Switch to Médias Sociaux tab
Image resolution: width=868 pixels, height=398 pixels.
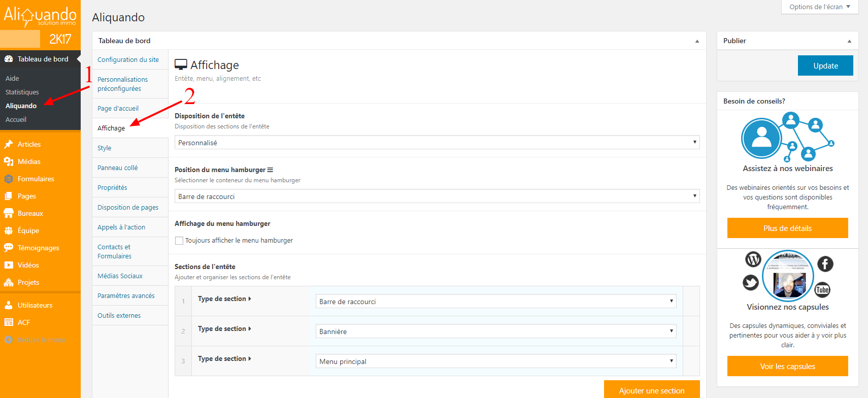click(x=130, y=276)
